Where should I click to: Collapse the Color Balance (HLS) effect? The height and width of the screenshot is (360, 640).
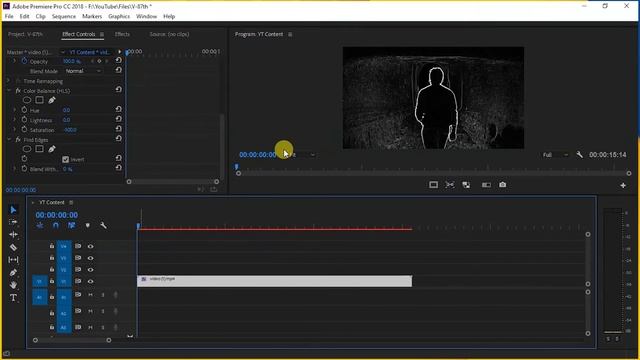pos(9,91)
